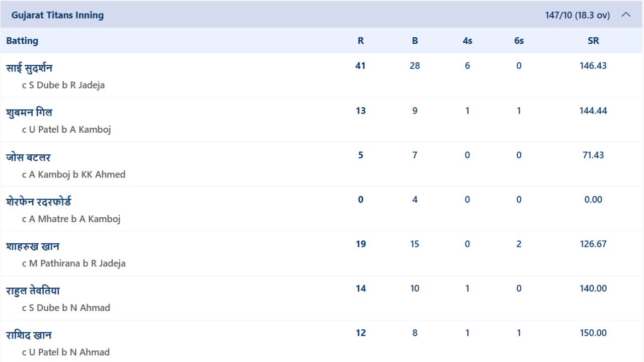Click dismissal text c M Pathirana b R Jadeja

73,263
